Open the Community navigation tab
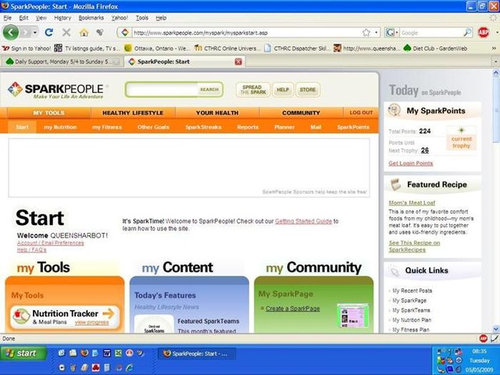Screen dimensions: 500x375 301,113
